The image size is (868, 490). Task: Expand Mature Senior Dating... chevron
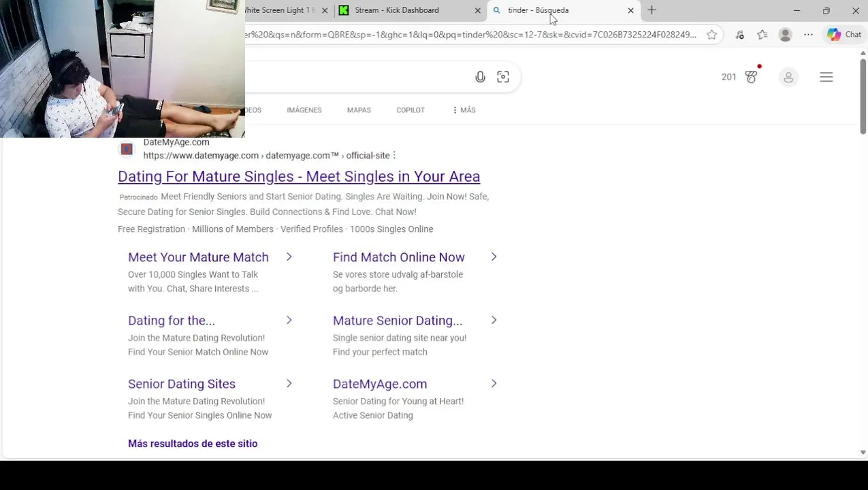click(x=494, y=320)
